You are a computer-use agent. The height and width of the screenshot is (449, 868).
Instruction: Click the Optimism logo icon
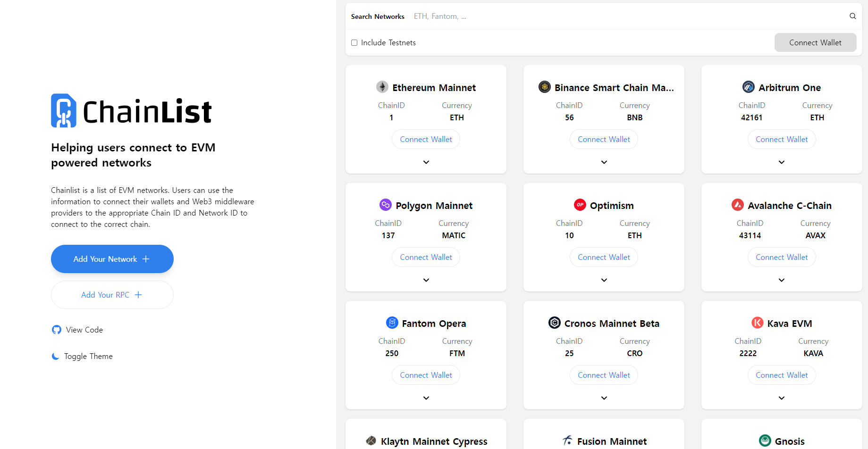click(580, 205)
